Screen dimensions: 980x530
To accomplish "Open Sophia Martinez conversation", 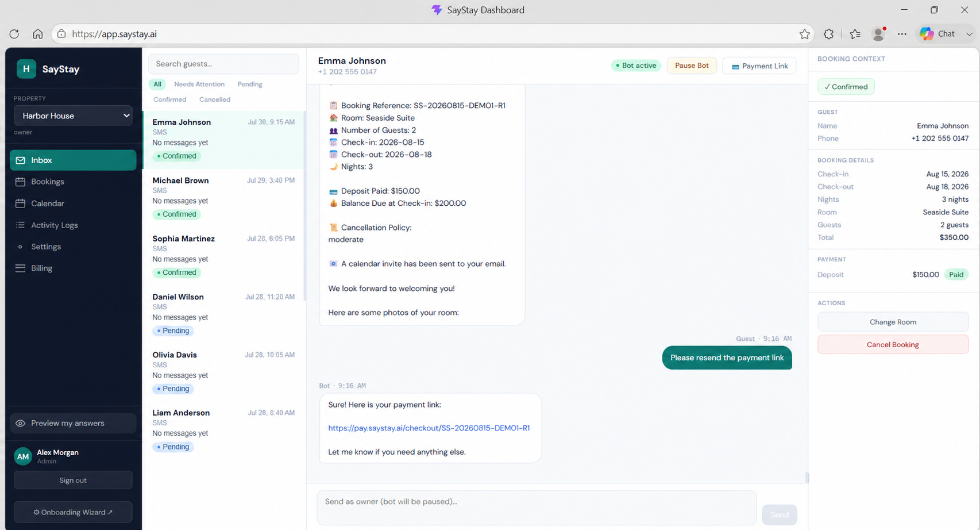I will [x=223, y=256].
